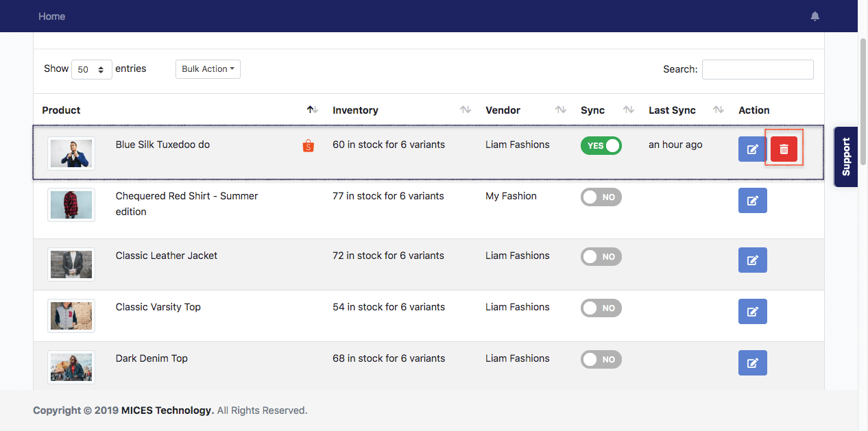Turn on sync for Classic Leather Jacket
The height and width of the screenshot is (431, 868).
(x=601, y=257)
